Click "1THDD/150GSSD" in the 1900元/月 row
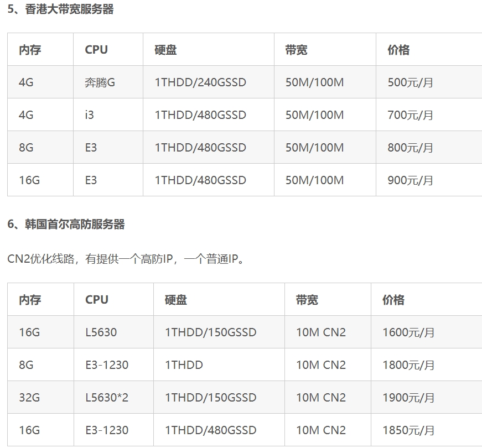The height and width of the screenshot is (448, 482). (211, 397)
